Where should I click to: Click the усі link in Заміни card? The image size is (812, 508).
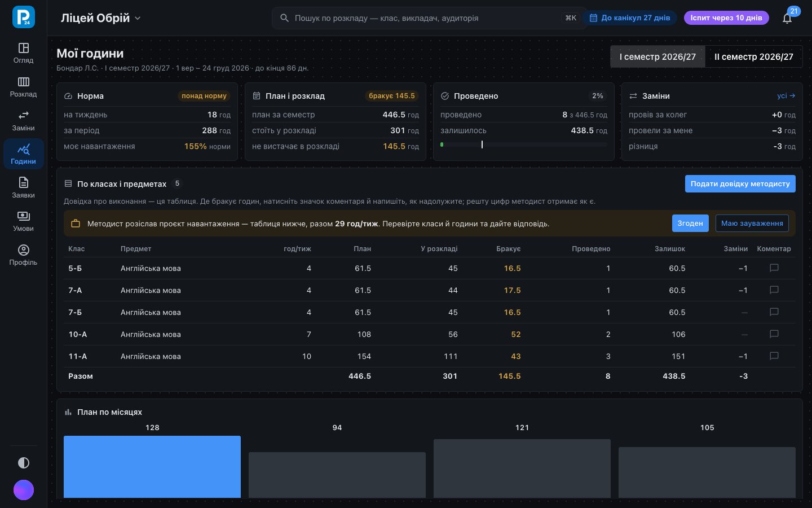click(786, 96)
